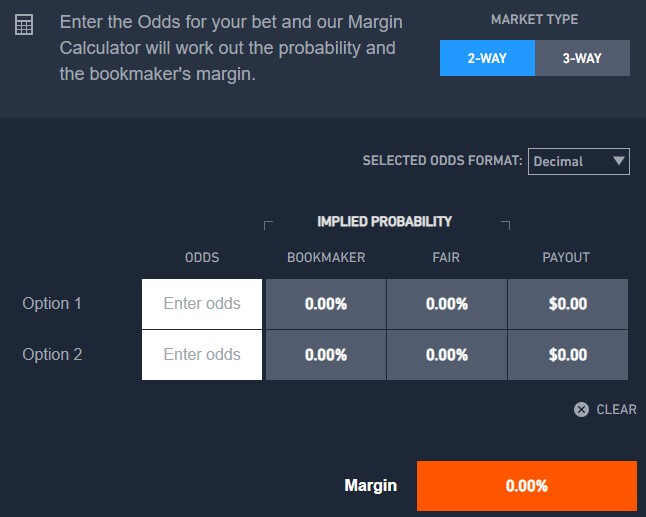Select Option 2 fair probability cell

coord(446,354)
